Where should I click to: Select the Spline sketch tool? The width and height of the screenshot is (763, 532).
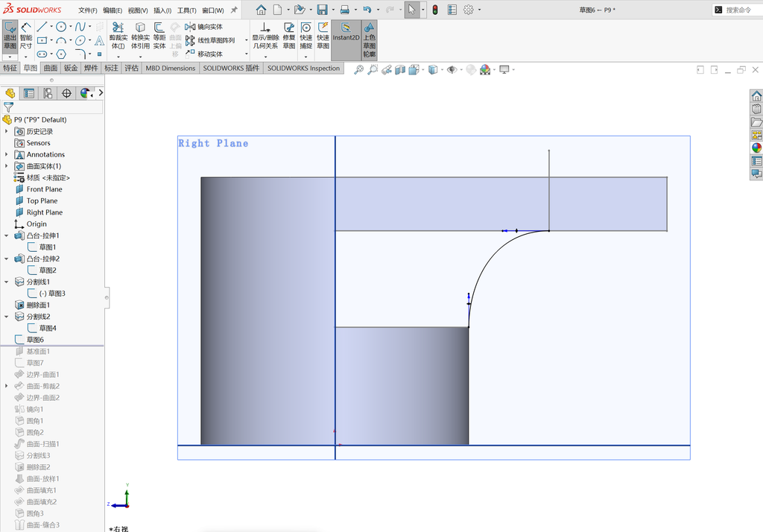(80, 27)
